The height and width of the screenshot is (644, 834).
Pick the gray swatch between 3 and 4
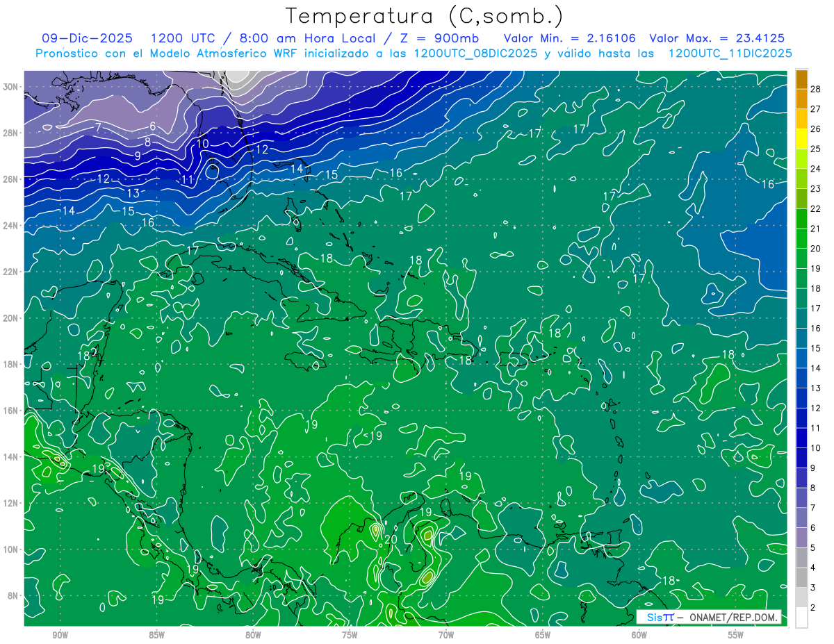tap(801, 578)
